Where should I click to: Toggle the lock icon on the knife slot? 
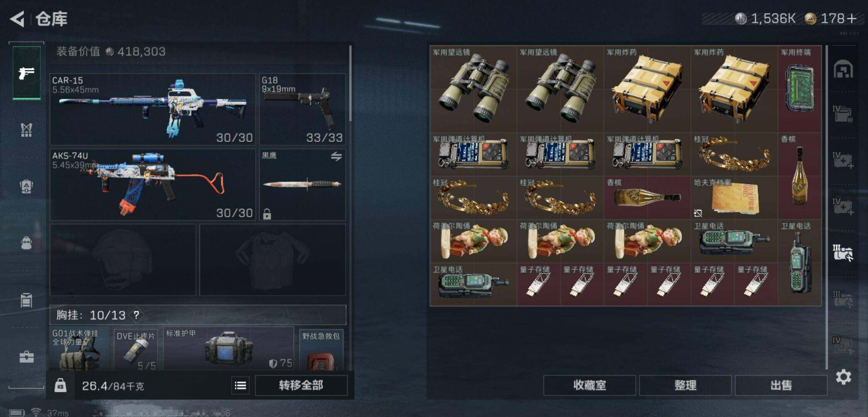267,214
